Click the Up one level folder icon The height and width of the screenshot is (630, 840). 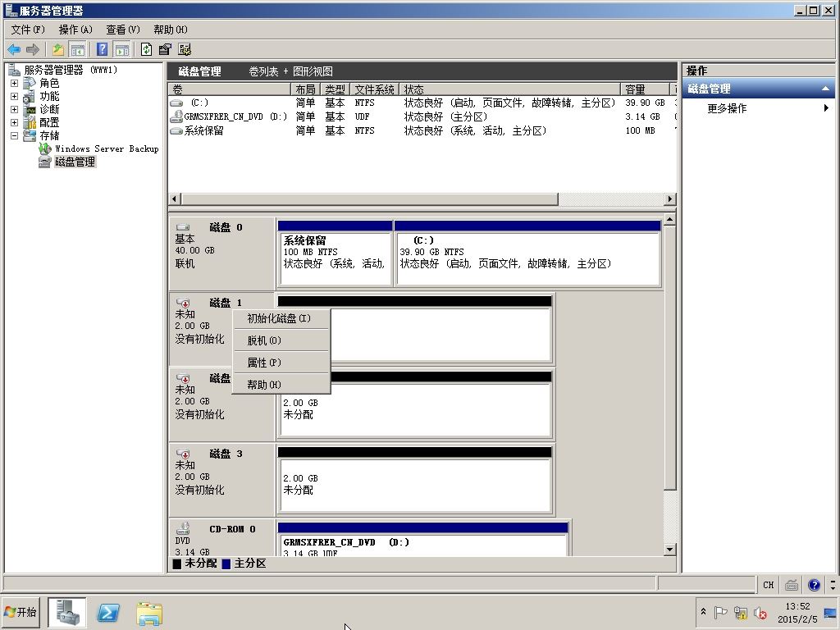pyautogui.click(x=58, y=50)
